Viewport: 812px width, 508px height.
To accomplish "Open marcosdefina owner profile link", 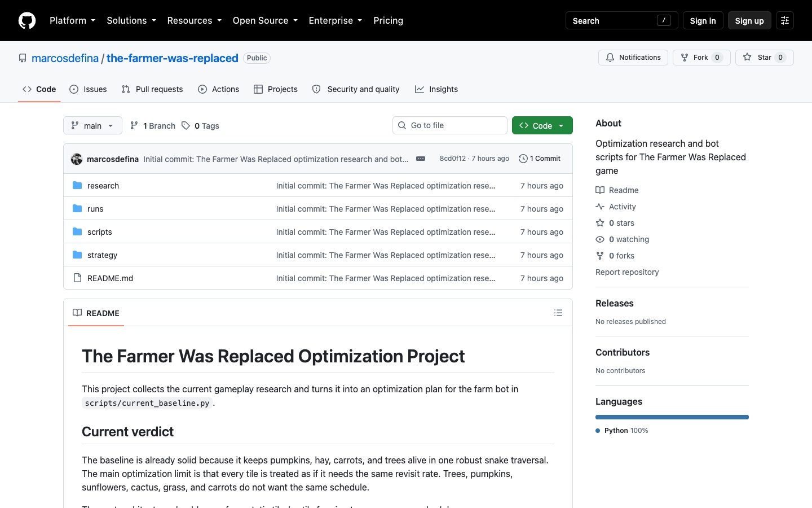I will coord(65,58).
